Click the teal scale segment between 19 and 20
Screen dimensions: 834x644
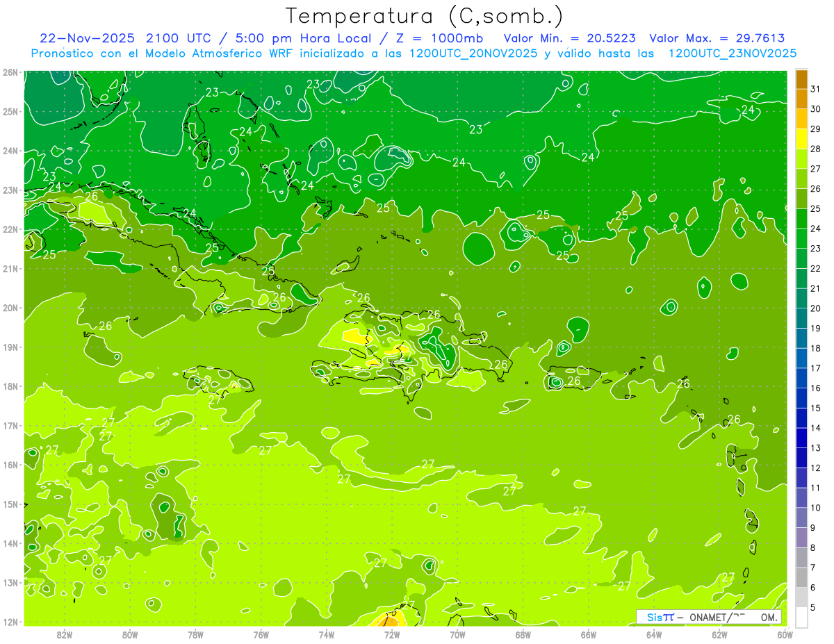[x=801, y=318]
